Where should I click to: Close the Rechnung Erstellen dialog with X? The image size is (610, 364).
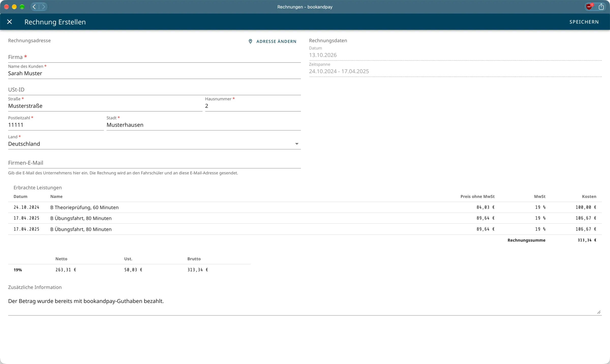pos(9,22)
